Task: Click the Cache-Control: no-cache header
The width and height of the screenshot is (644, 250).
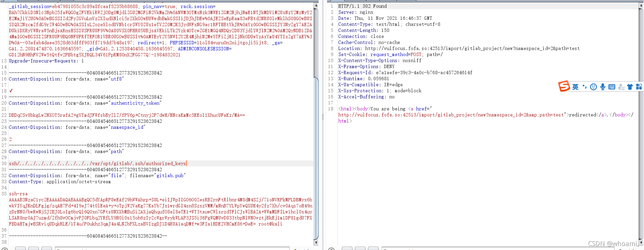Action: coord(369,42)
